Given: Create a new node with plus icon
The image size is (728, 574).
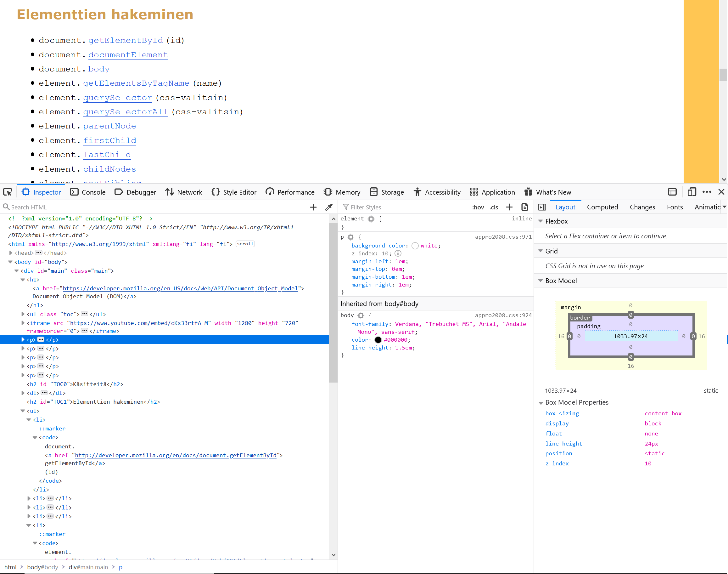Looking at the screenshot, I should coord(313,207).
